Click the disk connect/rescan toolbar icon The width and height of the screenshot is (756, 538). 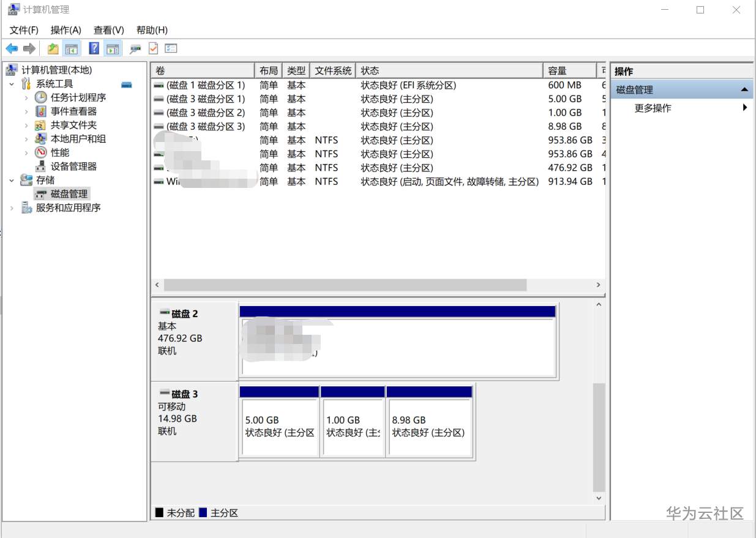[135, 48]
